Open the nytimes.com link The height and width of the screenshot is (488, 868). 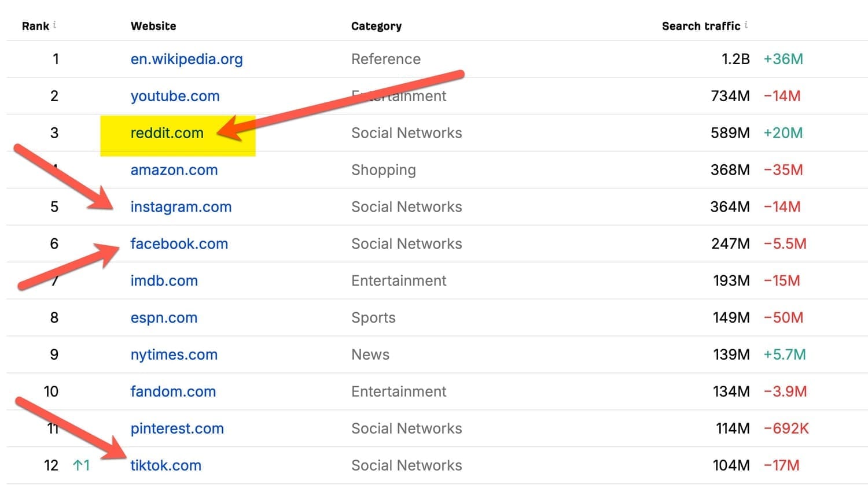pyautogui.click(x=174, y=355)
